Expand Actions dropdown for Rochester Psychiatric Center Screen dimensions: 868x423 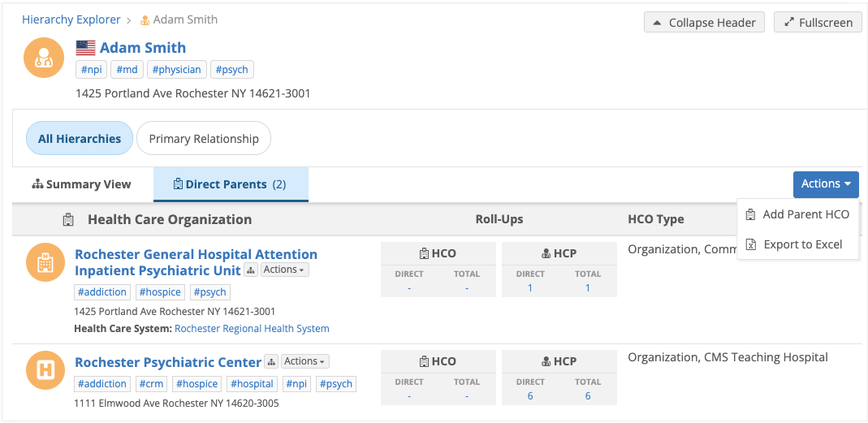[x=305, y=362]
